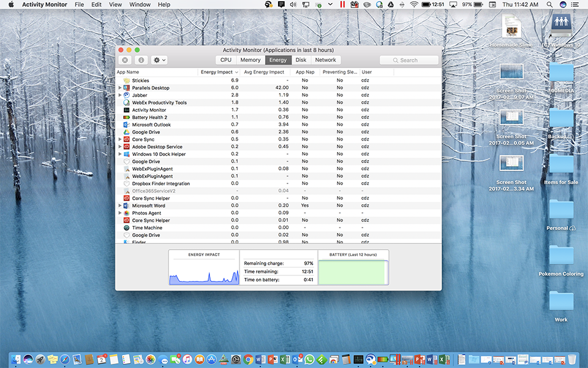Click the quit process (X) toolbar button

[125, 60]
